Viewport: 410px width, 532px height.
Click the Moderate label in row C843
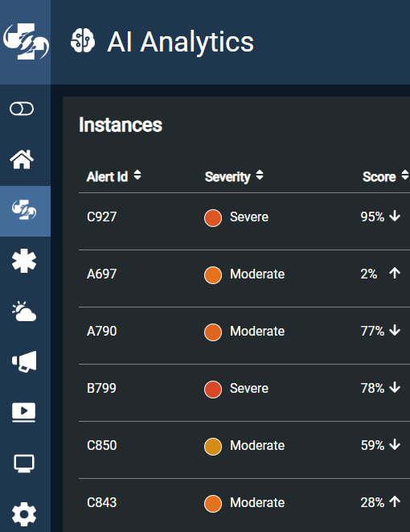point(257,502)
